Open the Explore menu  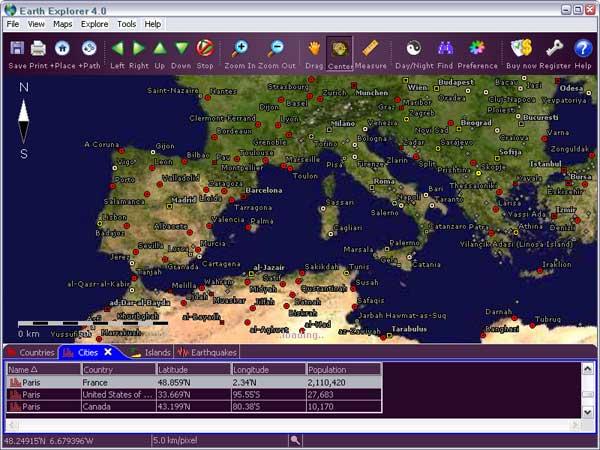95,24
